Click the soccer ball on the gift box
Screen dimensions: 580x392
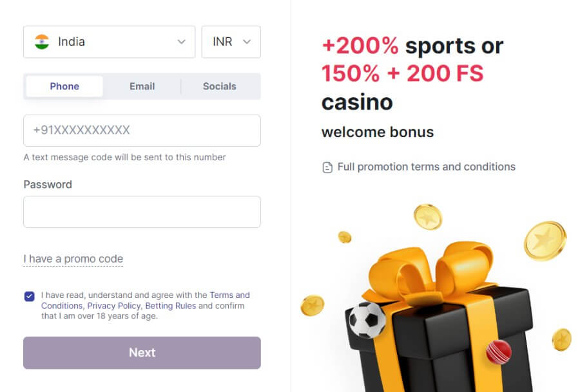coord(367,319)
